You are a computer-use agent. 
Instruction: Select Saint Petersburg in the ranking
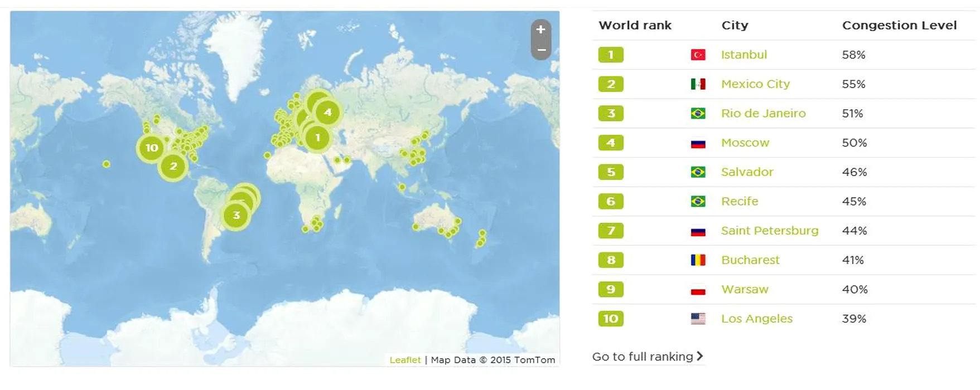769,231
